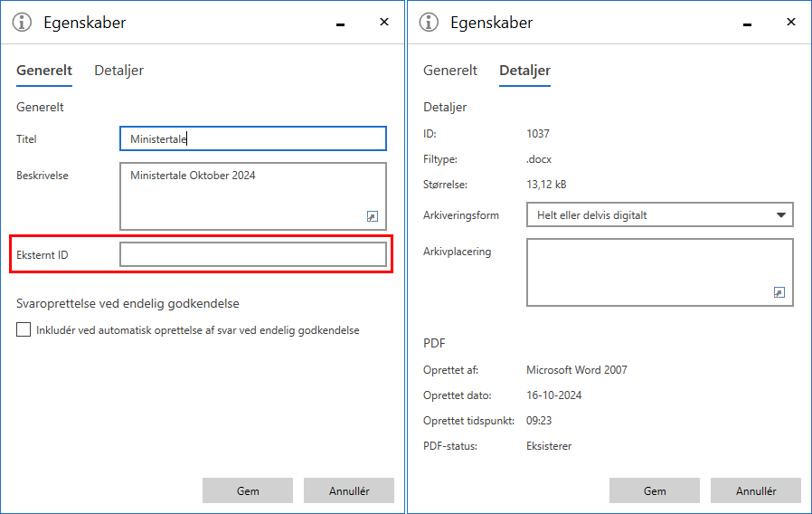
Task: Open the expand icon in the Beskrivelse field
Action: point(373,216)
